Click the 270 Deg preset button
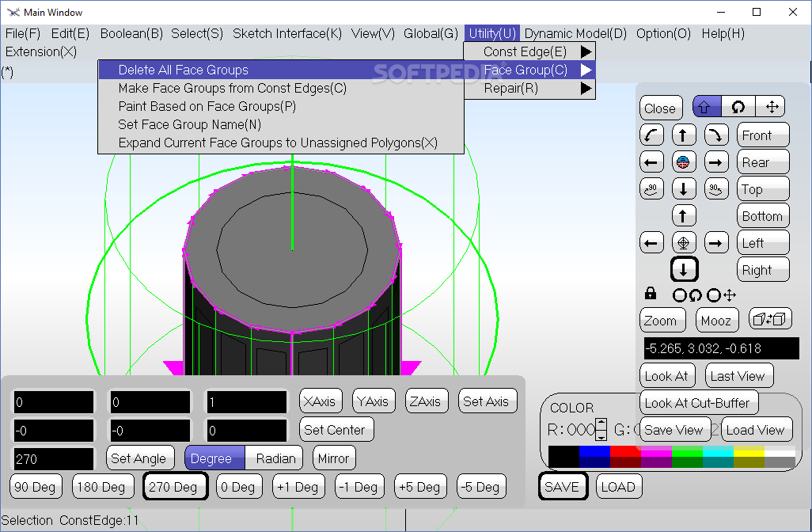The image size is (812, 532). (175, 486)
